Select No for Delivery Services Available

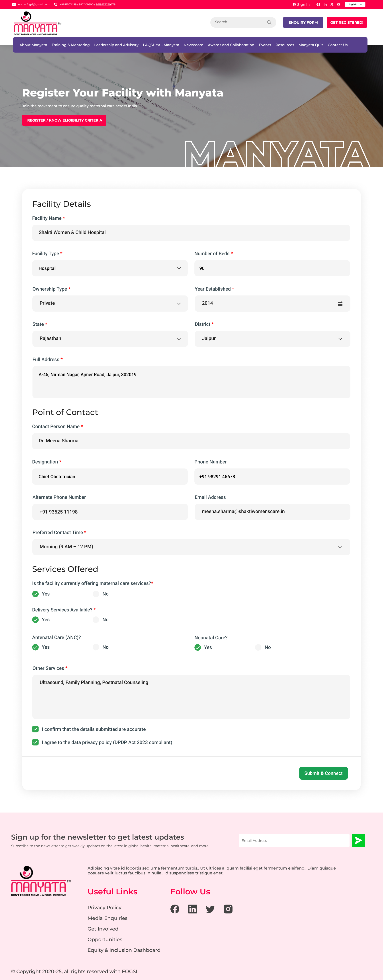point(96,619)
